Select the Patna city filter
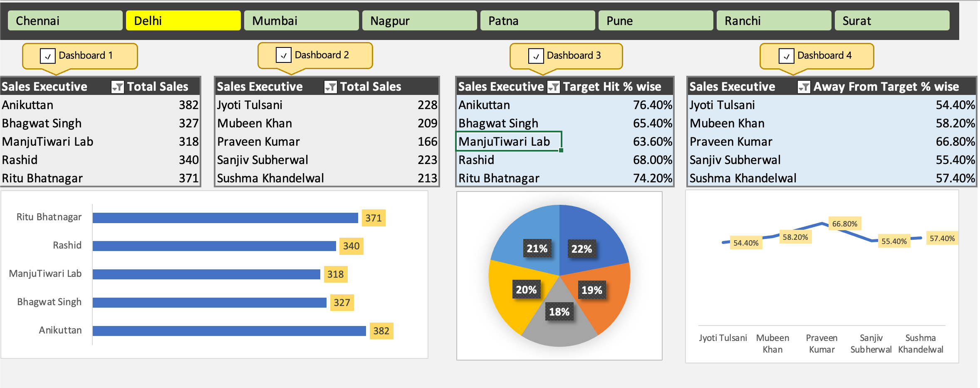Image resolution: width=980 pixels, height=388 pixels. [x=537, y=20]
